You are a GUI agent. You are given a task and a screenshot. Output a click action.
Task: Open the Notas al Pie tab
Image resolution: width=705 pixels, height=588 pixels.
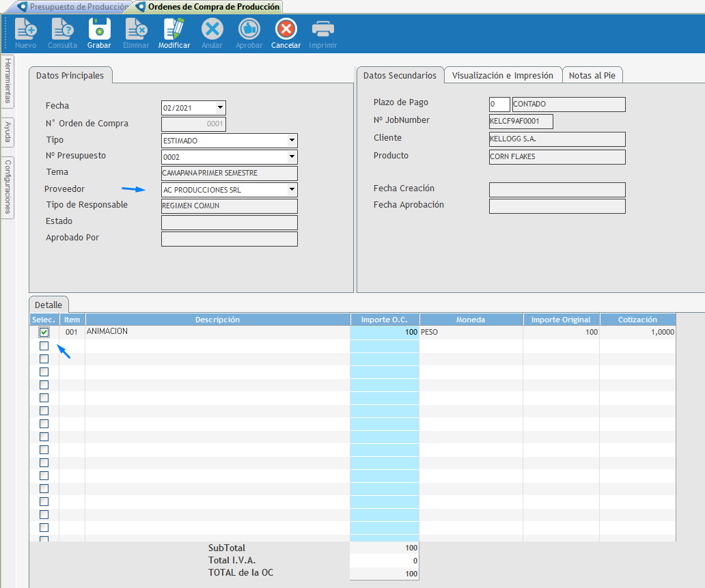[592, 75]
